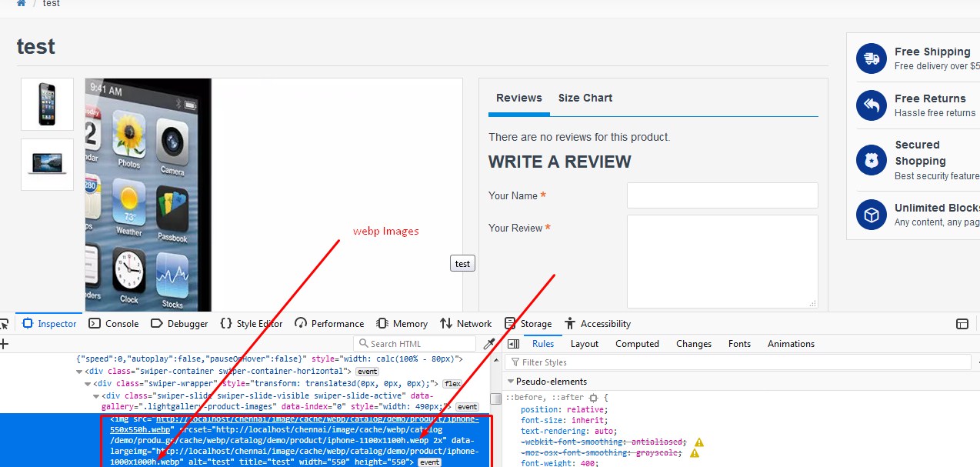
Task: Click the Your Review text area
Action: [x=722, y=262]
